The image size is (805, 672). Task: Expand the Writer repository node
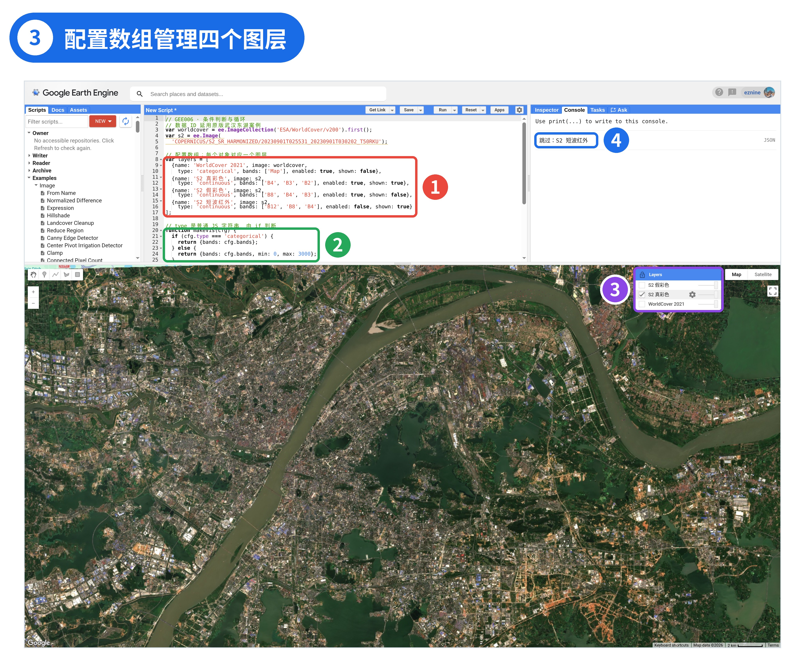[x=29, y=155]
